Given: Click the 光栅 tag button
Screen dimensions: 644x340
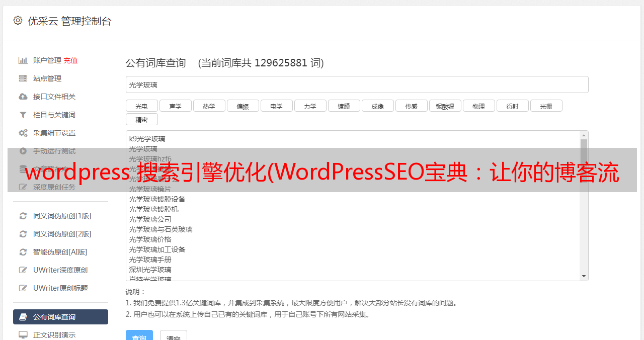Looking at the screenshot, I should click(546, 106).
